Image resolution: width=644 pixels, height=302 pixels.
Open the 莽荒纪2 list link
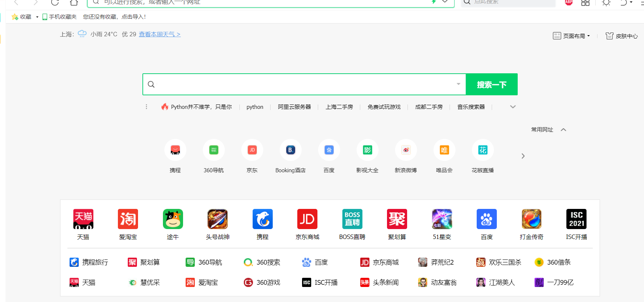pyautogui.click(x=436, y=262)
